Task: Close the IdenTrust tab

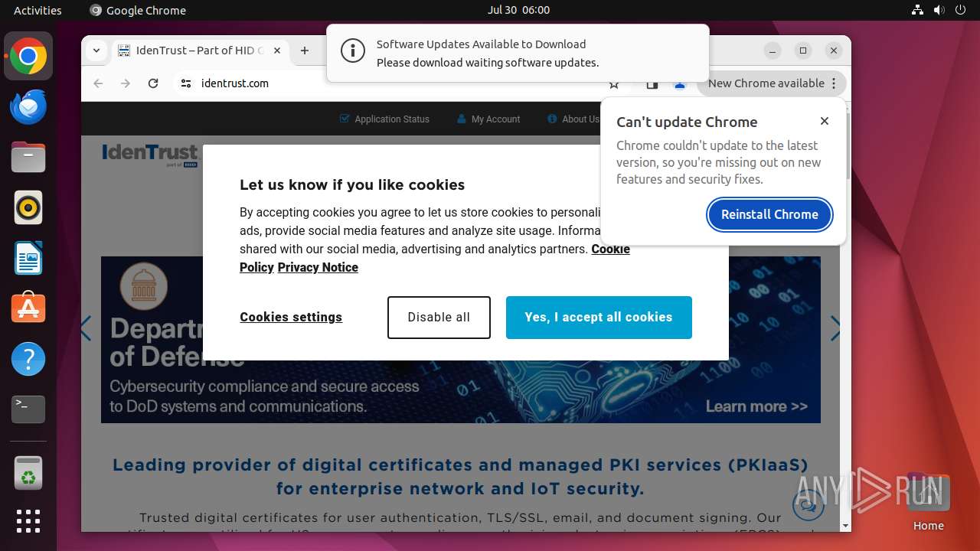Action: coord(277,51)
